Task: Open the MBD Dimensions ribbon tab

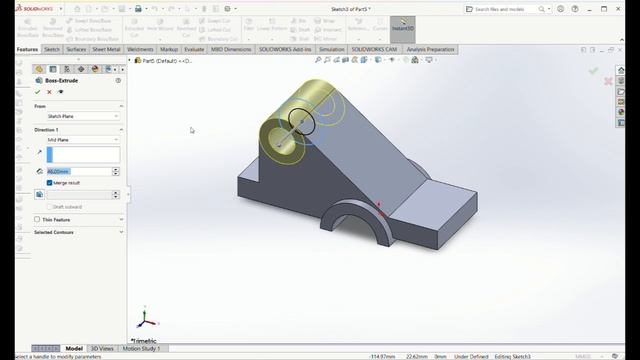Action: (x=231, y=49)
